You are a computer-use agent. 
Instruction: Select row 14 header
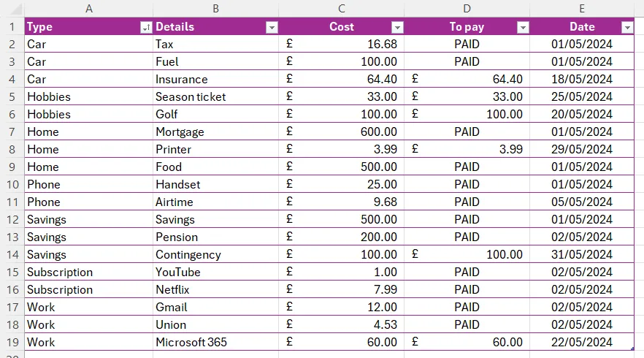tap(12, 254)
